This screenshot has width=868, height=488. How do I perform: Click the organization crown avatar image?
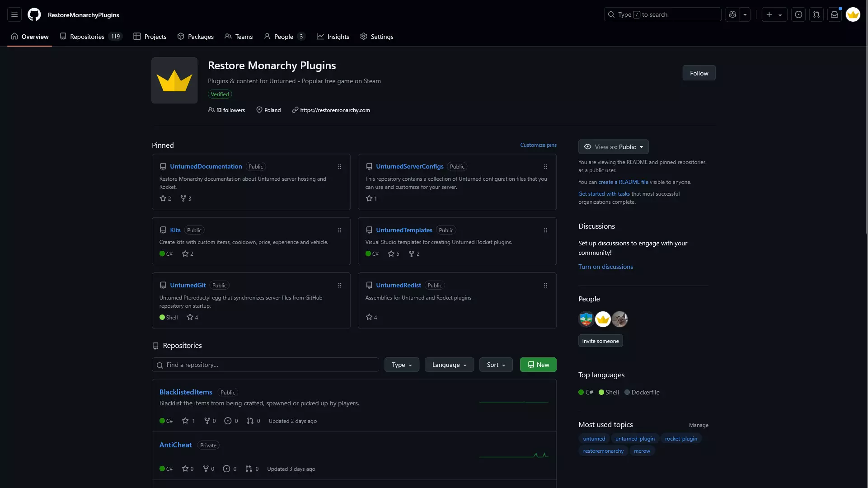click(x=174, y=80)
